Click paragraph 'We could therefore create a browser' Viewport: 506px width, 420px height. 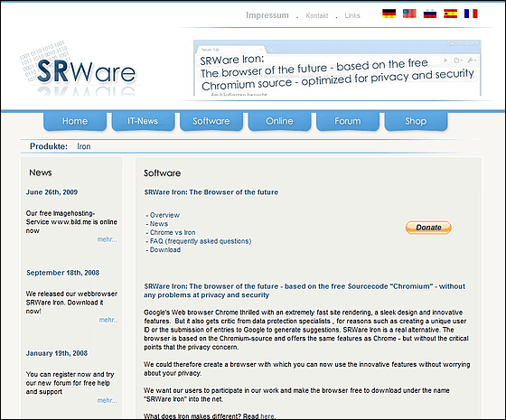[306, 369]
